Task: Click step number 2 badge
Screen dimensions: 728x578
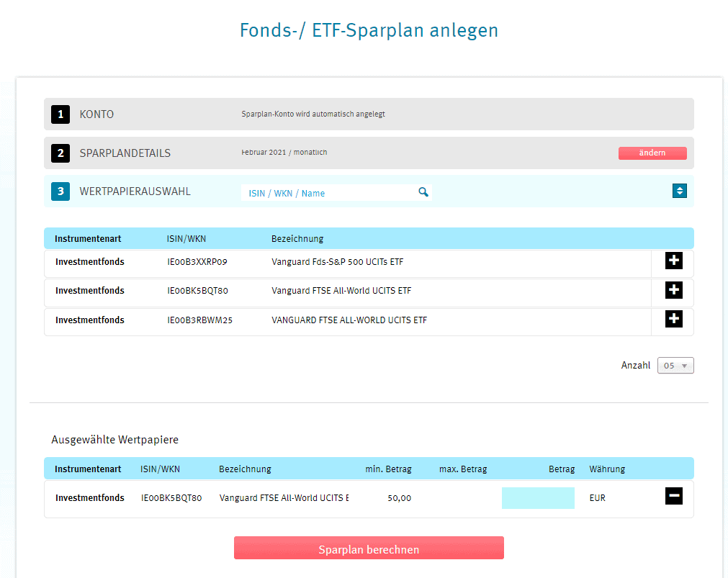Action: click(x=60, y=153)
